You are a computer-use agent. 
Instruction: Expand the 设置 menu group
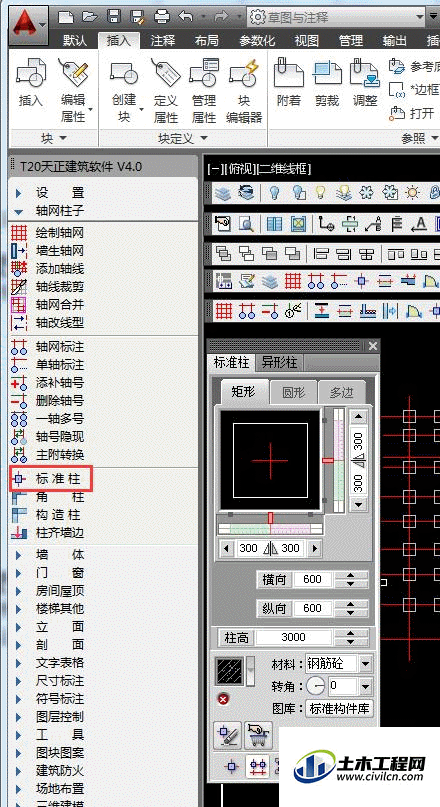19,194
